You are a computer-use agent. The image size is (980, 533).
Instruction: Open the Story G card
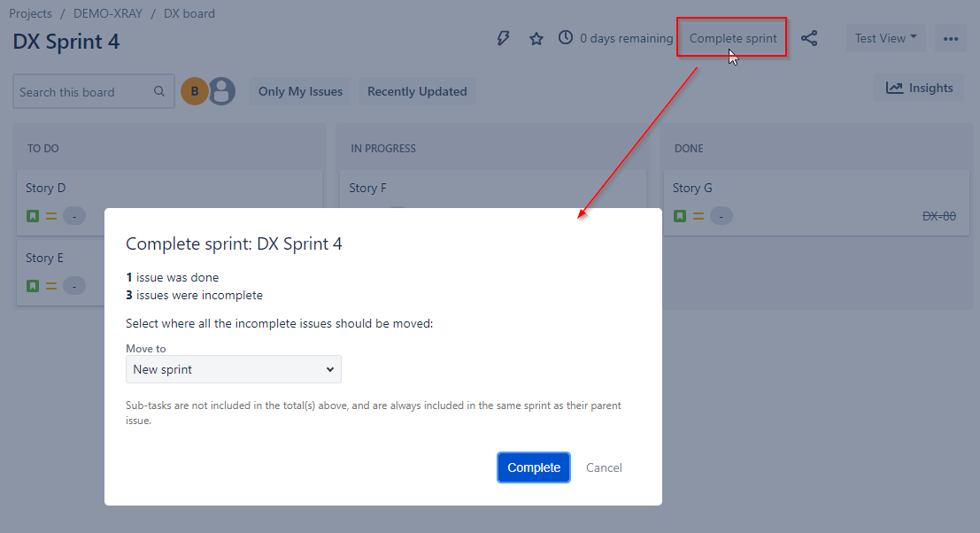click(816, 203)
